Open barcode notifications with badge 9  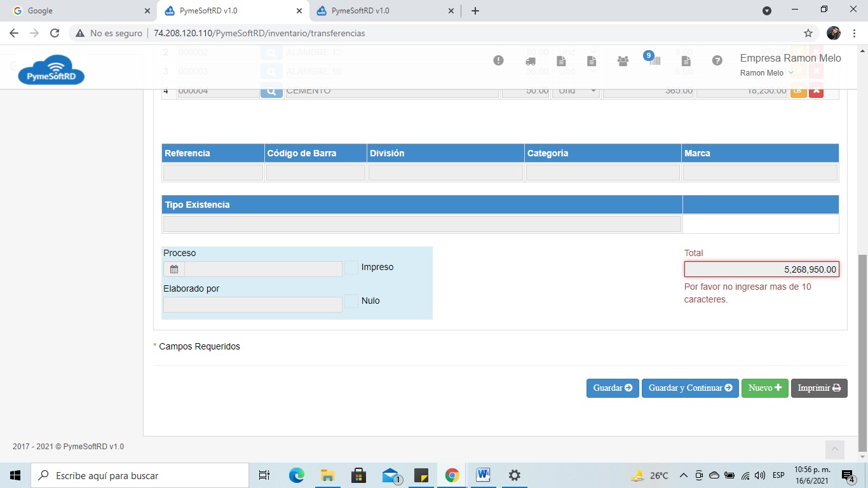(x=654, y=60)
